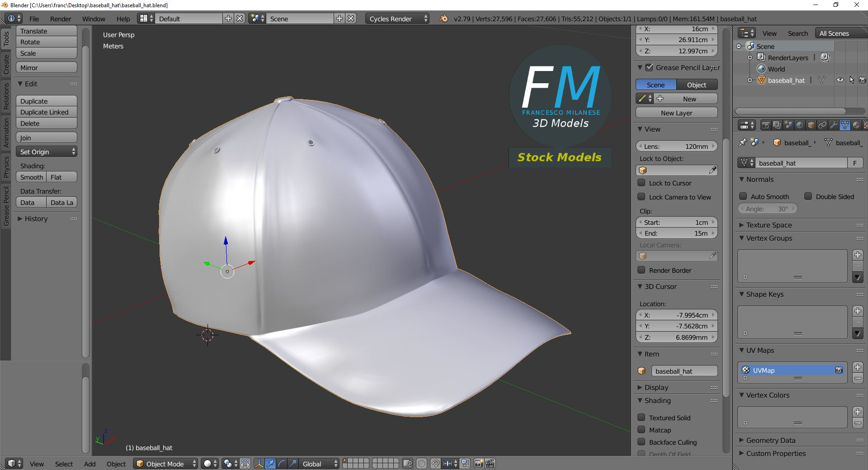Switch to the Create tool shelf tab

coord(6,64)
